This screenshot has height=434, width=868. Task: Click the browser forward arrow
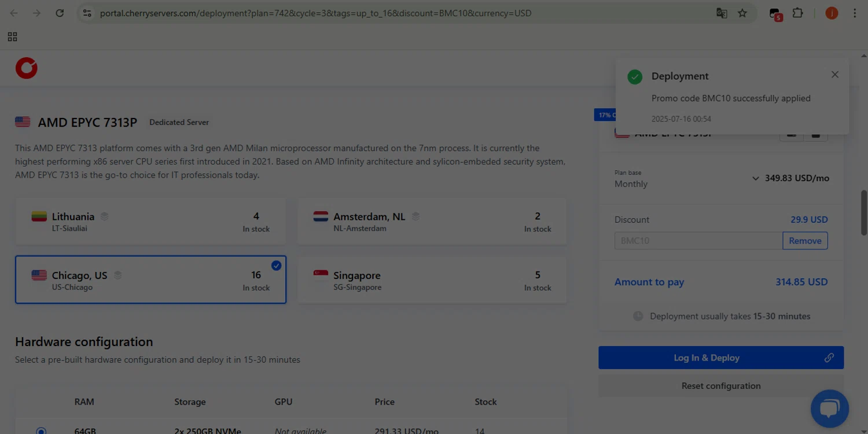[x=36, y=13]
